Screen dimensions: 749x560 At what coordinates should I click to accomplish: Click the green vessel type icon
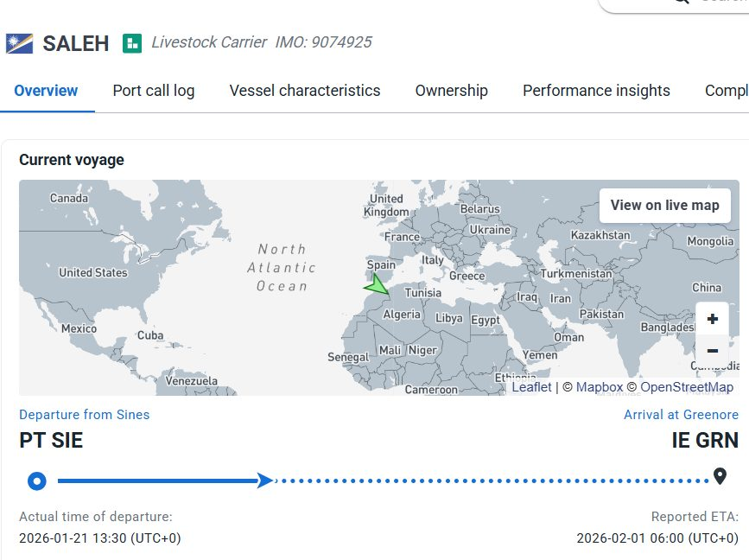pos(132,43)
